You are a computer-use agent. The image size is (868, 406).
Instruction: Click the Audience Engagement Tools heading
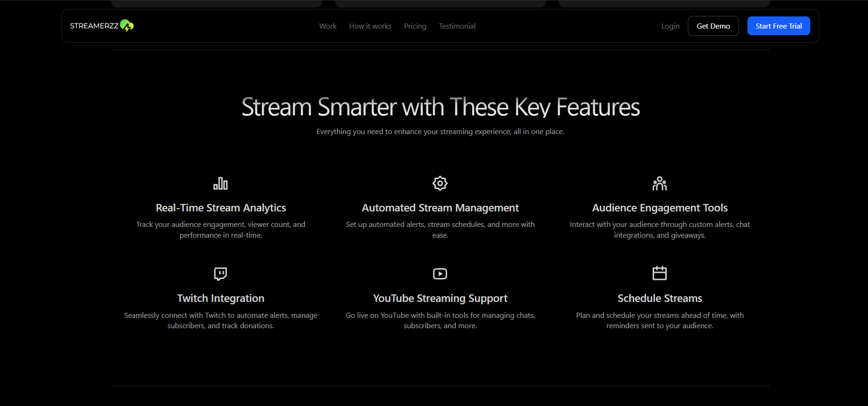660,208
